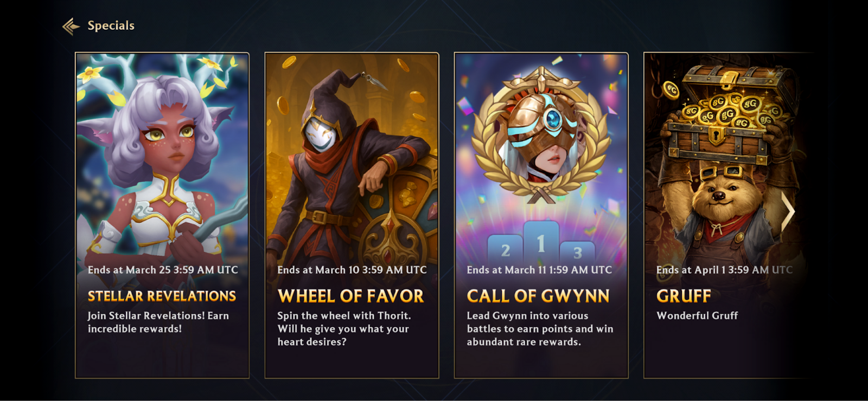Image resolution: width=868 pixels, height=401 pixels.
Task: Click the WHEEL OF FAVOR title text
Action: pos(350,296)
